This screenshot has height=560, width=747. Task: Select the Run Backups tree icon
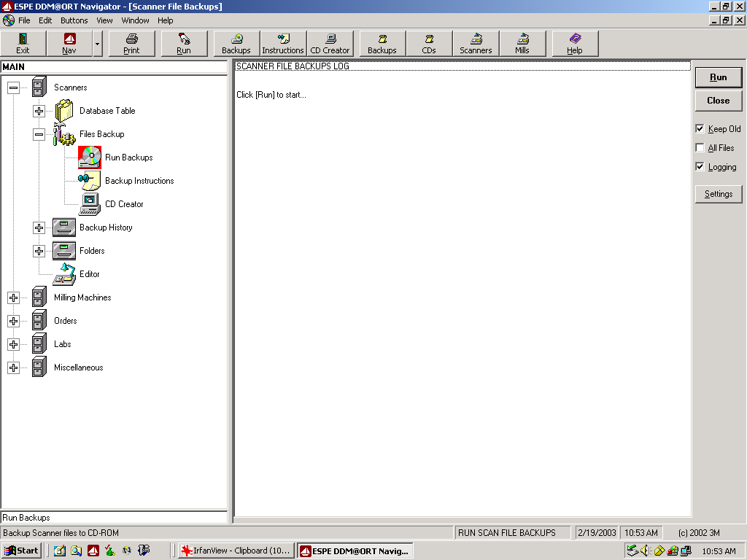coord(90,157)
